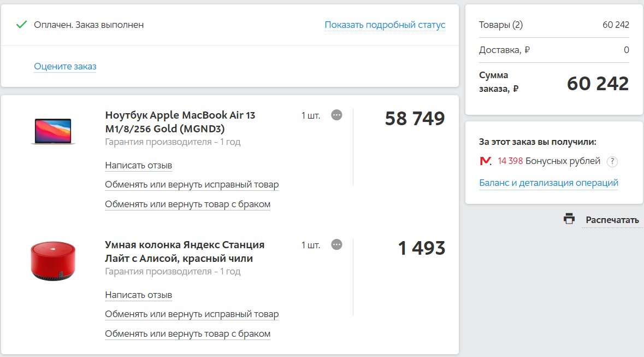644x357 pixels.
Task: Click the red M bonus logo
Action: point(486,161)
